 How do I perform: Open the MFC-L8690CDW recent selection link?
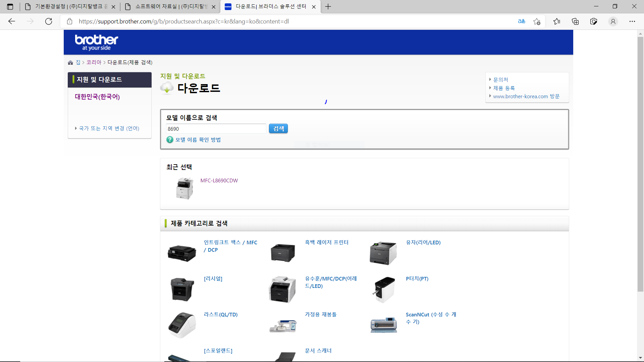coord(219,180)
